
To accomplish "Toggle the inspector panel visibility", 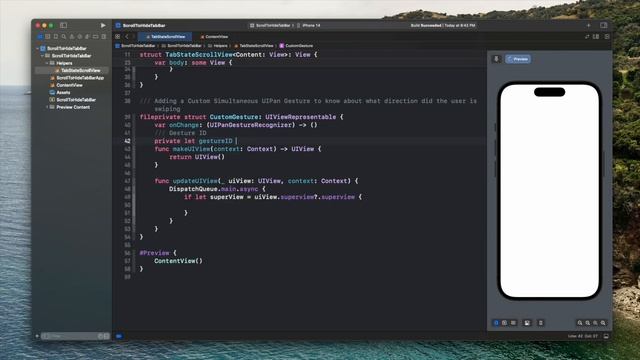I will pyautogui.click(x=604, y=25).
